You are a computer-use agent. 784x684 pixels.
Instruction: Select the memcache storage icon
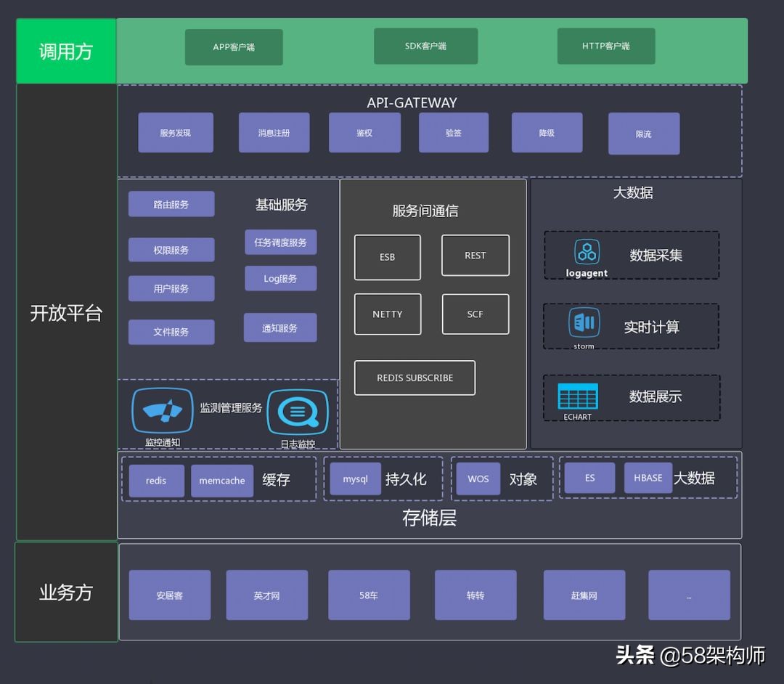click(x=221, y=480)
